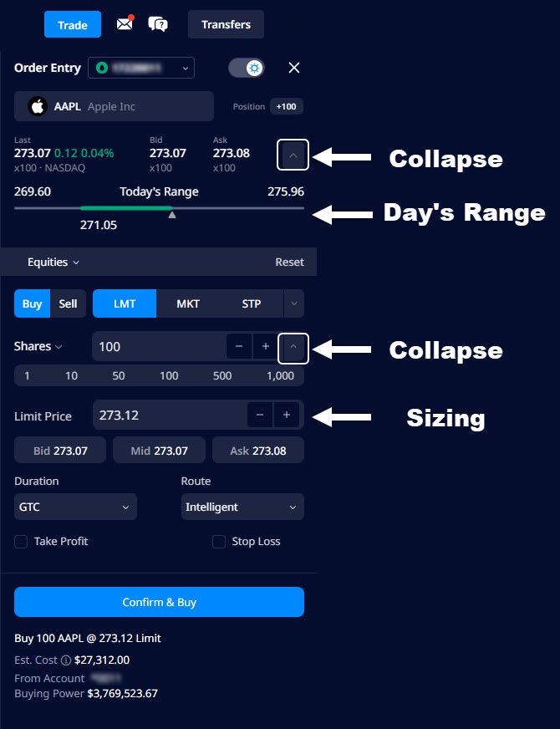The height and width of the screenshot is (729, 560).
Task: Decrease shares with the minus button
Action: pos(239,346)
